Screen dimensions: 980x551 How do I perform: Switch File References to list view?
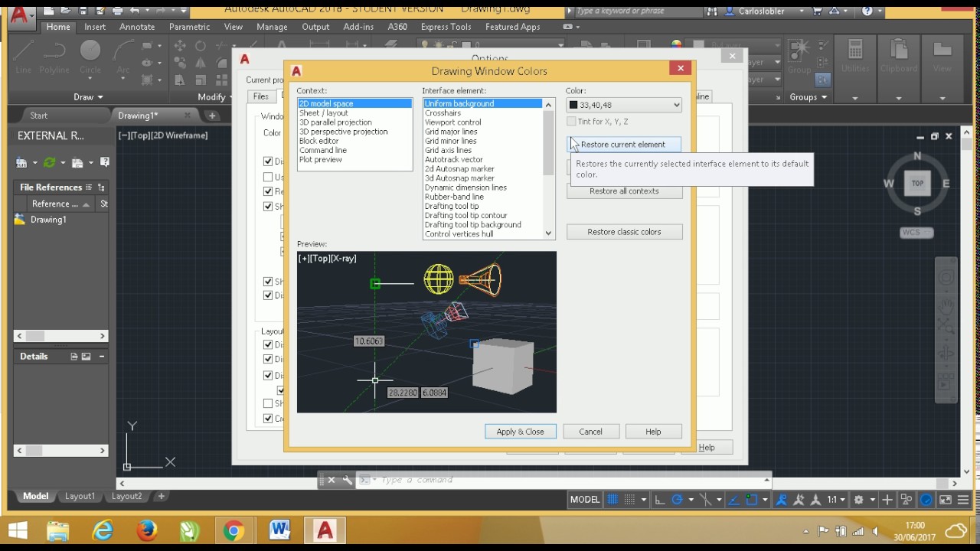pos(89,187)
